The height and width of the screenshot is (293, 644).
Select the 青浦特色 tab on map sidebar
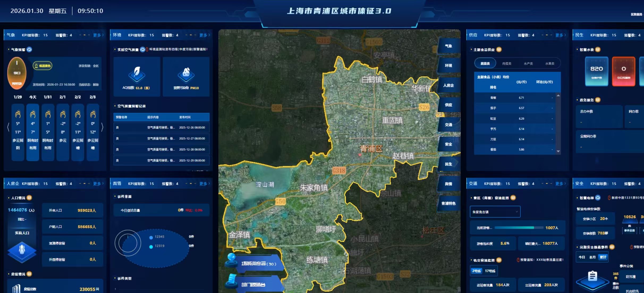click(x=448, y=203)
